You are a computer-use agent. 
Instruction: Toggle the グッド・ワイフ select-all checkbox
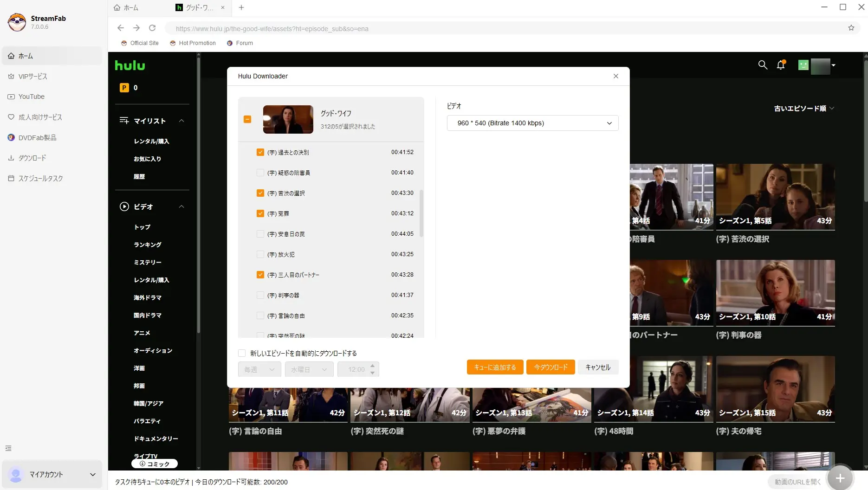(x=247, y=119)
